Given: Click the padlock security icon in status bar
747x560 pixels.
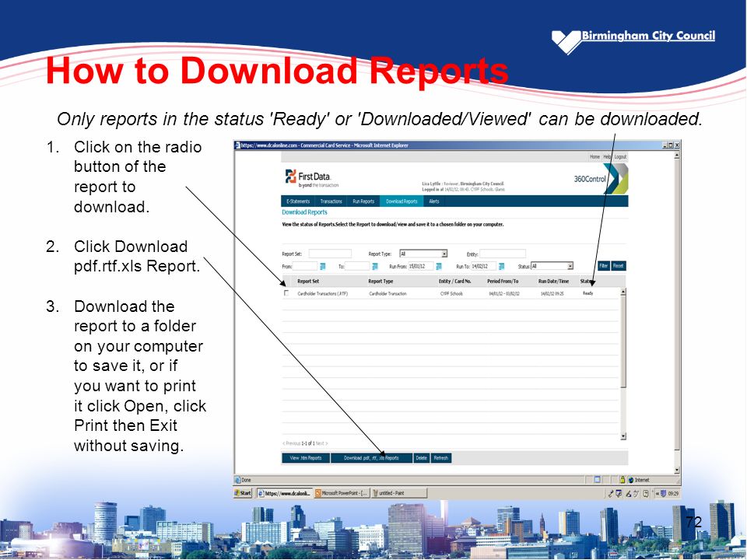Looking at the screenshot, I should tap(622, 480).
